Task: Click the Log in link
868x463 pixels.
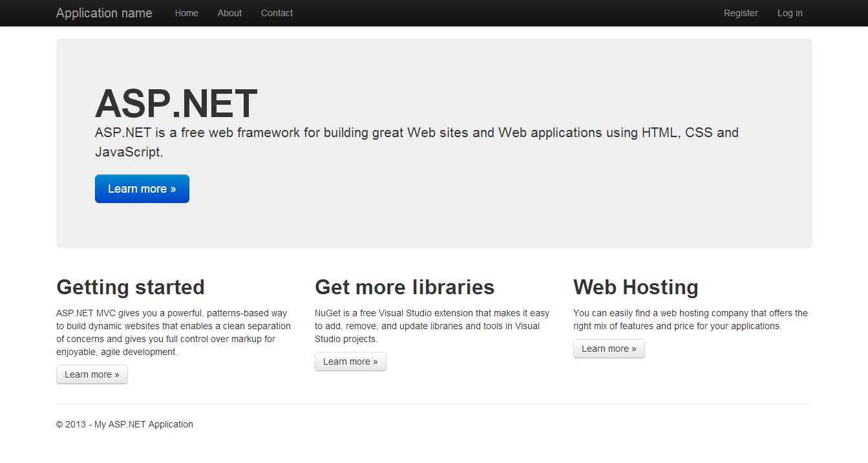Action: 790,13
